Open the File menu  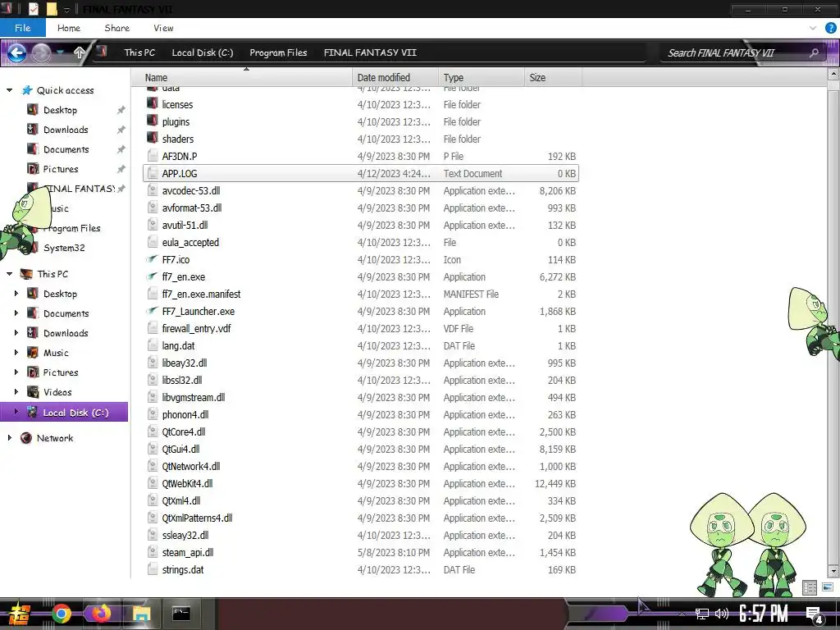[22, 28]
